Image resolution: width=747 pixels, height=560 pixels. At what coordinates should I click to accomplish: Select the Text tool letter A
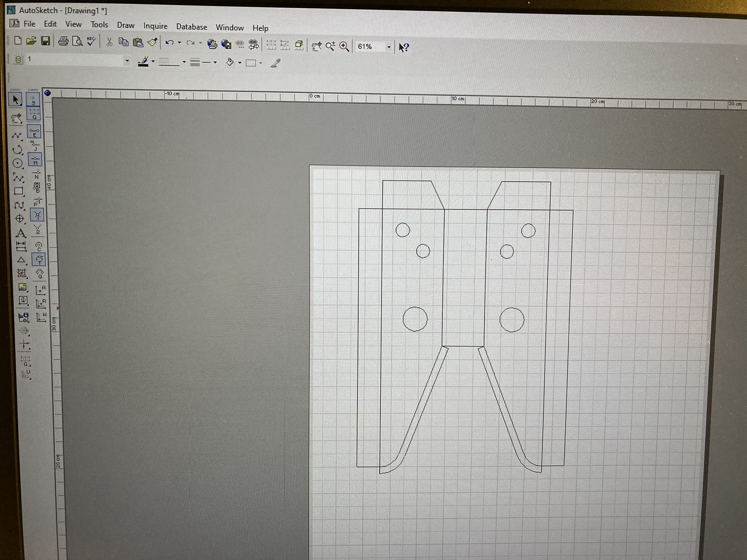(x=20, y=233)
